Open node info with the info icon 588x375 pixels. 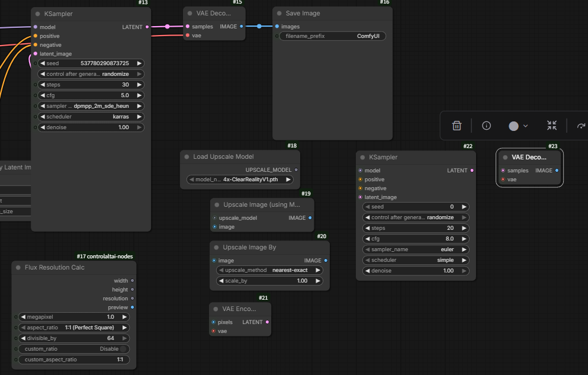[487, 126]
